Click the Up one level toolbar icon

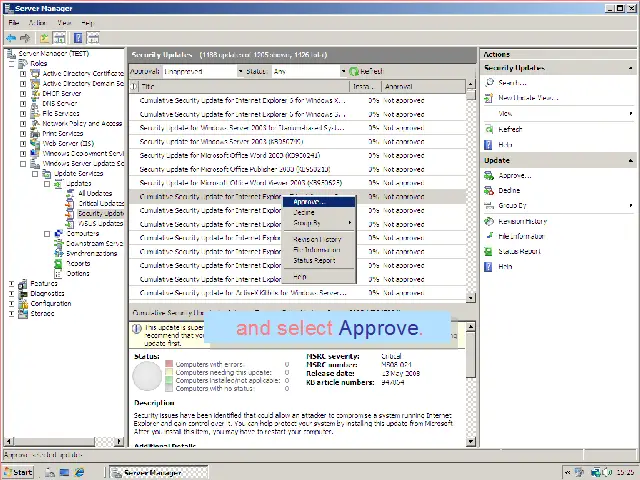pos(44,38)
